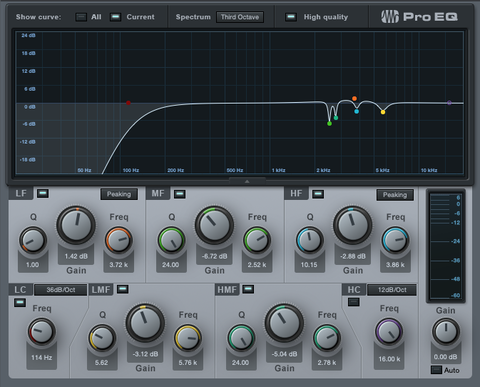Click the HF Q value 10.15
Screen dimensions: 480x387
309,265
